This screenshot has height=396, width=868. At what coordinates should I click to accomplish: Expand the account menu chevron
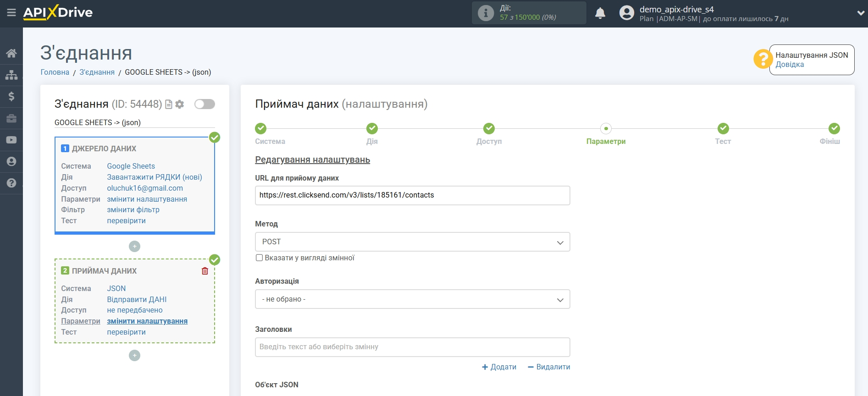861,13
